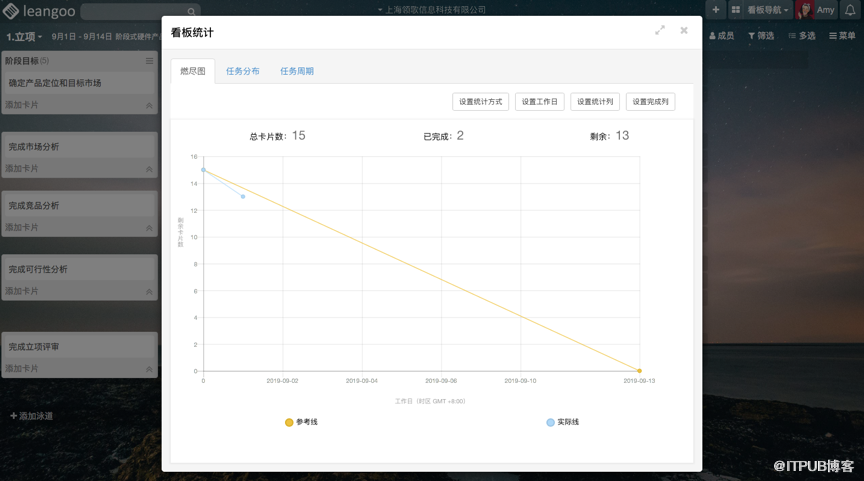Switch to the 任务周期 tab
Viewport: 864px width, 481px height.
coord(296,71)
